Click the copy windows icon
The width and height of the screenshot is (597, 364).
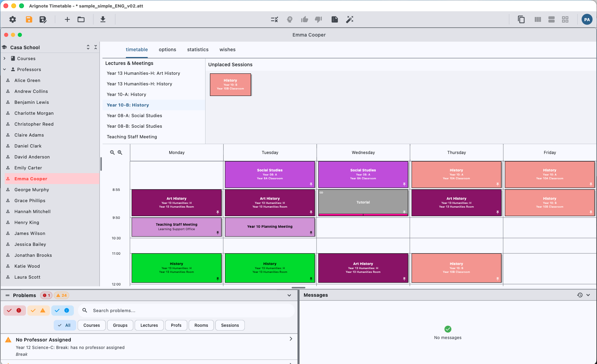coord(521,19)
